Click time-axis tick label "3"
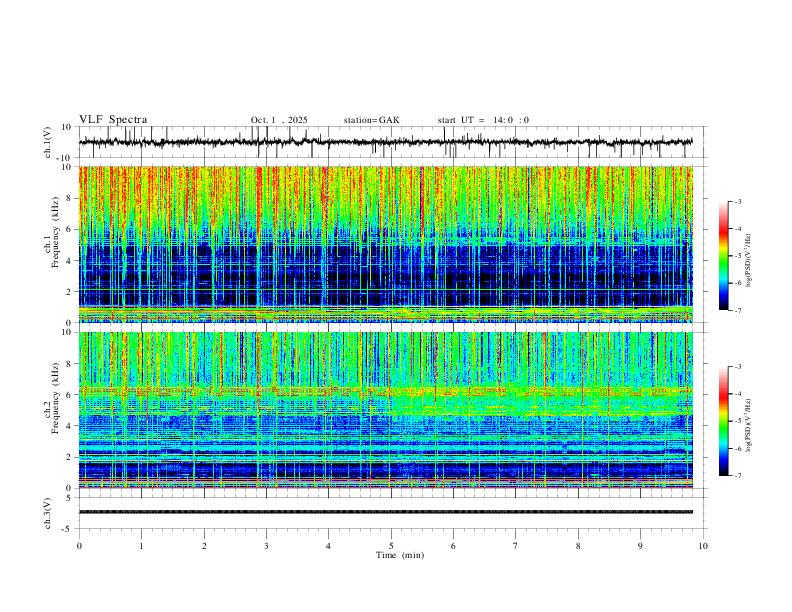Viewport: 792px width, 612px height. (x=266, y=546)
